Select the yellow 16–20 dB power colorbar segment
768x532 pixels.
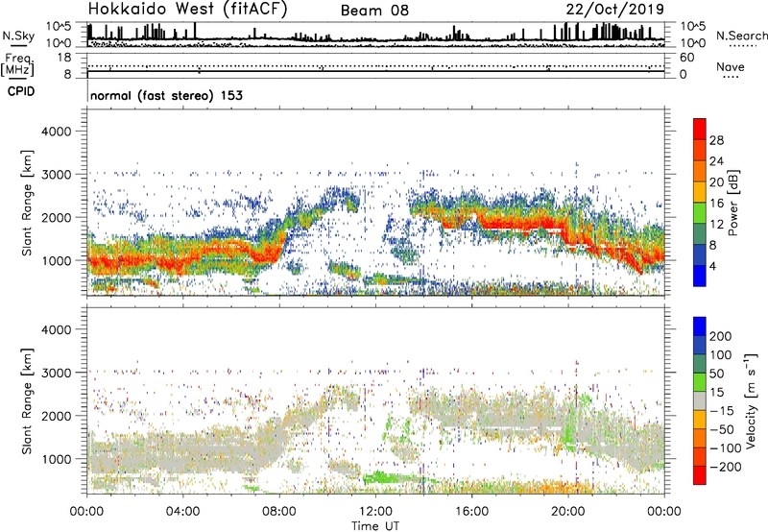tap(700, 192)
